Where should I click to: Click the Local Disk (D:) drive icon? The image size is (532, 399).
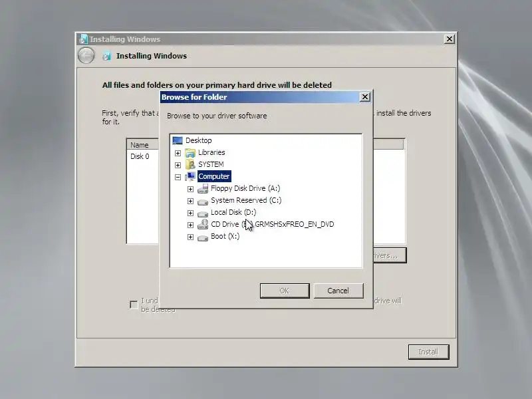tap(203, 213)
